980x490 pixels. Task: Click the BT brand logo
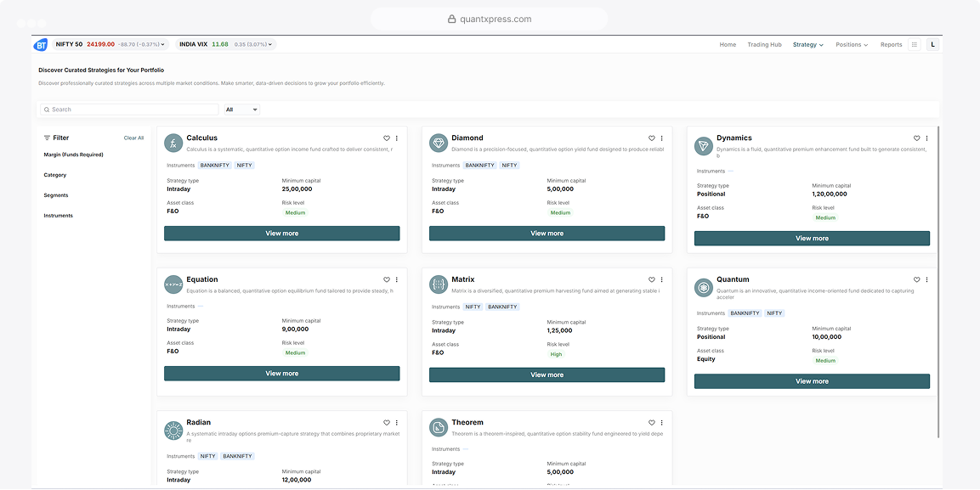click(x=41, y=45)
